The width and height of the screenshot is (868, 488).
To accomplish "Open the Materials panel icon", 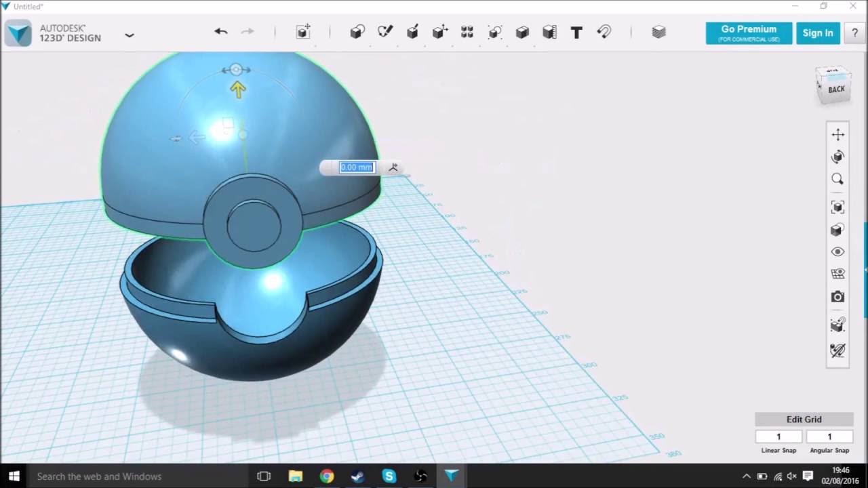I will [x=658, y=32].
